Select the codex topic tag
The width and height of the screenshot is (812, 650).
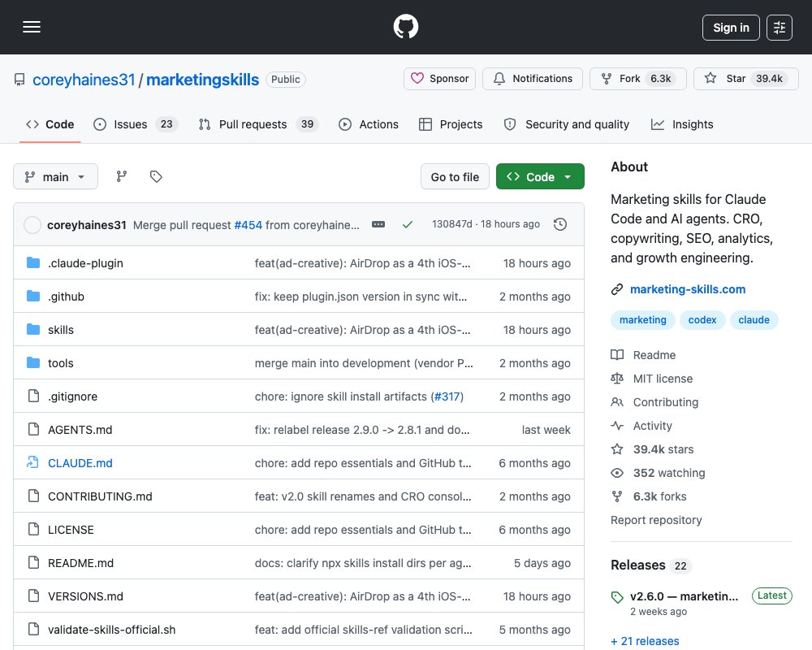702,320
